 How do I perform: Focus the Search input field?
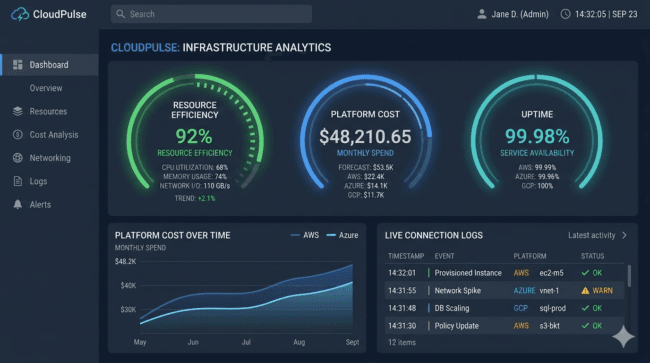(x=211, y=14)
